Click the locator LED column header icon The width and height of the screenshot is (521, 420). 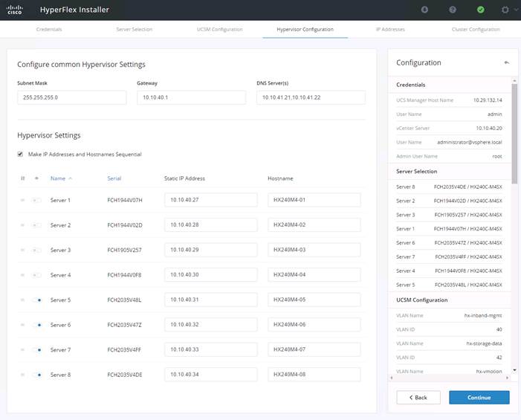pos(36,178)
